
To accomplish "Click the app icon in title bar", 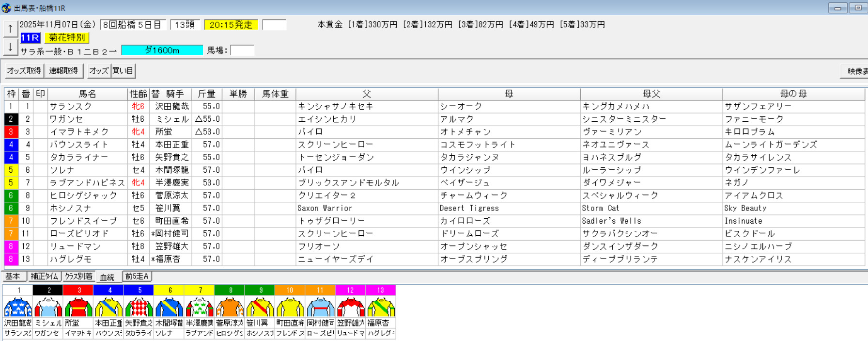I will pos(6,8).
